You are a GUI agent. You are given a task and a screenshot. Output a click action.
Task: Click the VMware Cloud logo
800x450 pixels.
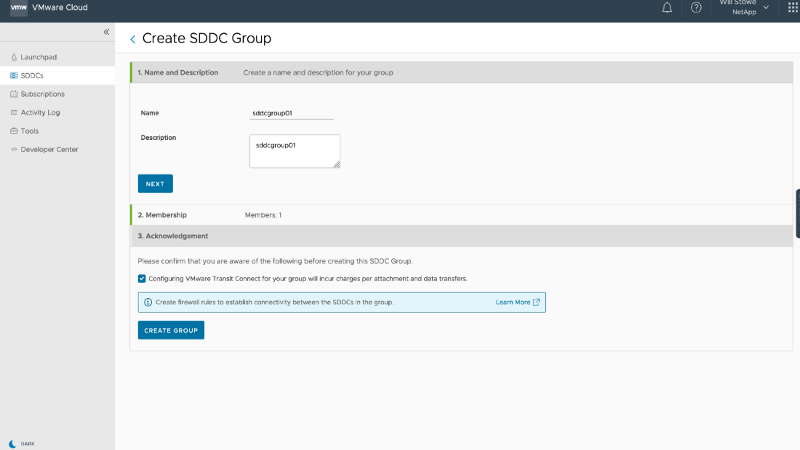[19, 7]
